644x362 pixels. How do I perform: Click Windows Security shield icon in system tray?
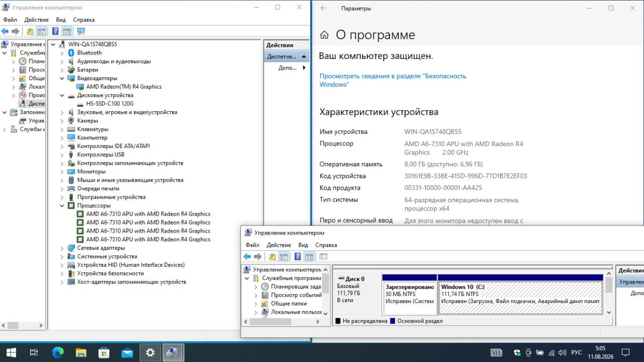coord(517,353)
